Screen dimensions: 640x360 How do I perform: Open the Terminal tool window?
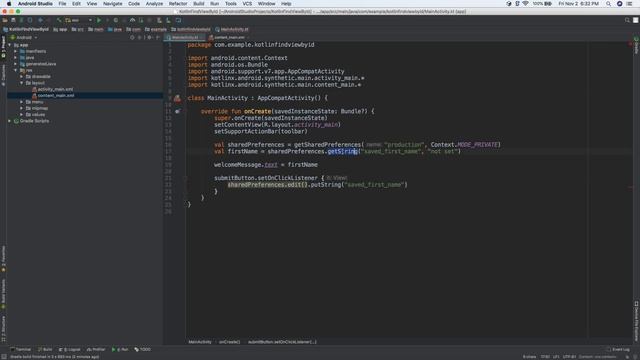coord(21,349)
